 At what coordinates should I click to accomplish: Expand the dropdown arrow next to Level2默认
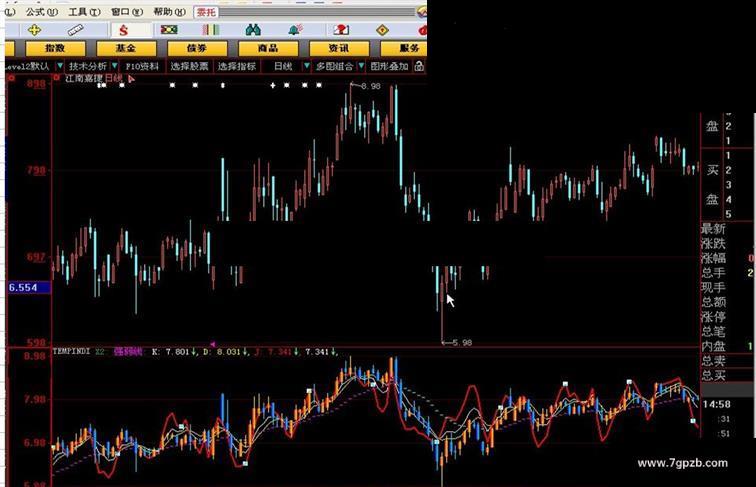(60, 66)
